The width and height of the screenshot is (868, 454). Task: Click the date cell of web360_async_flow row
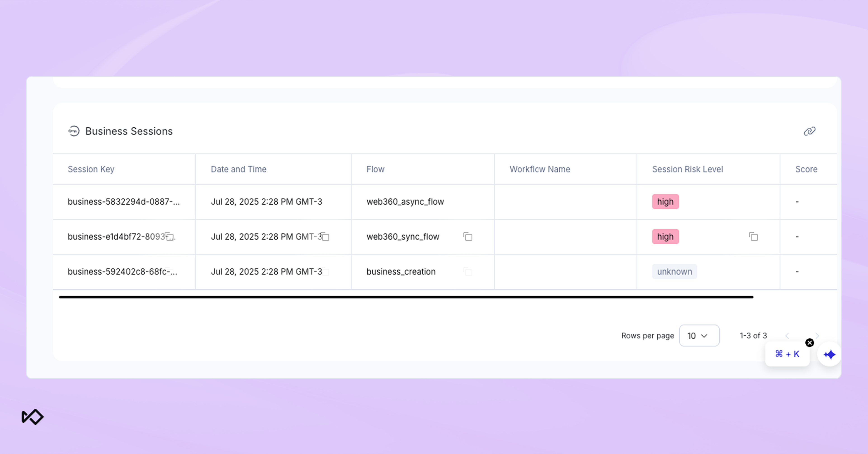coord(267,202)
